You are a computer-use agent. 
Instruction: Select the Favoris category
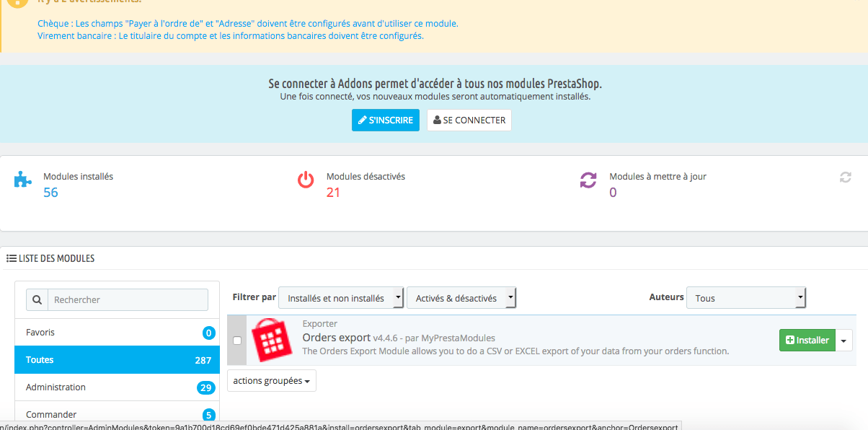(117, 333)
